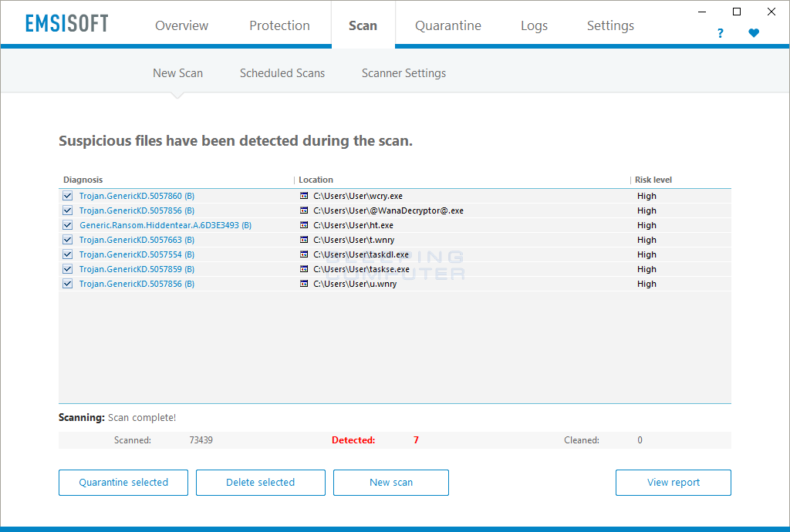This screenshot has width=790, height=532.
Task: Switch to Scheduled Scans sub-tab
Action: point(282,73)
